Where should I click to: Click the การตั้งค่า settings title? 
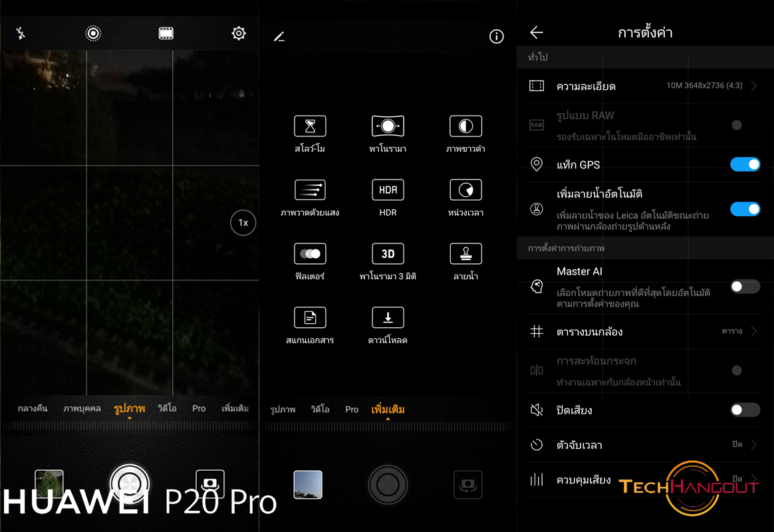(x=645, y=33)
